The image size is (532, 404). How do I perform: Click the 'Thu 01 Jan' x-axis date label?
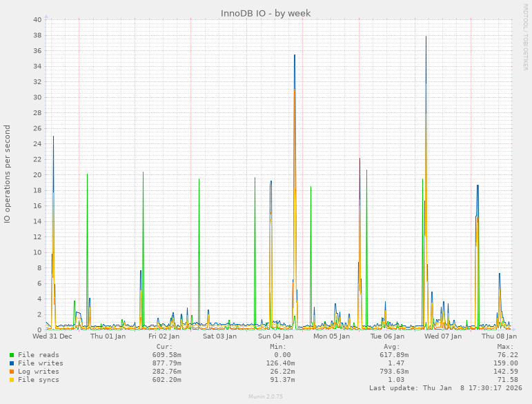click(108, 336)
